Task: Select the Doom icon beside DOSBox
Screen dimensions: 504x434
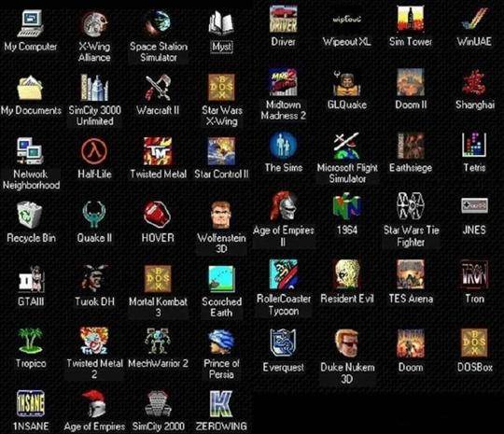Action: (x=411, y=343)
